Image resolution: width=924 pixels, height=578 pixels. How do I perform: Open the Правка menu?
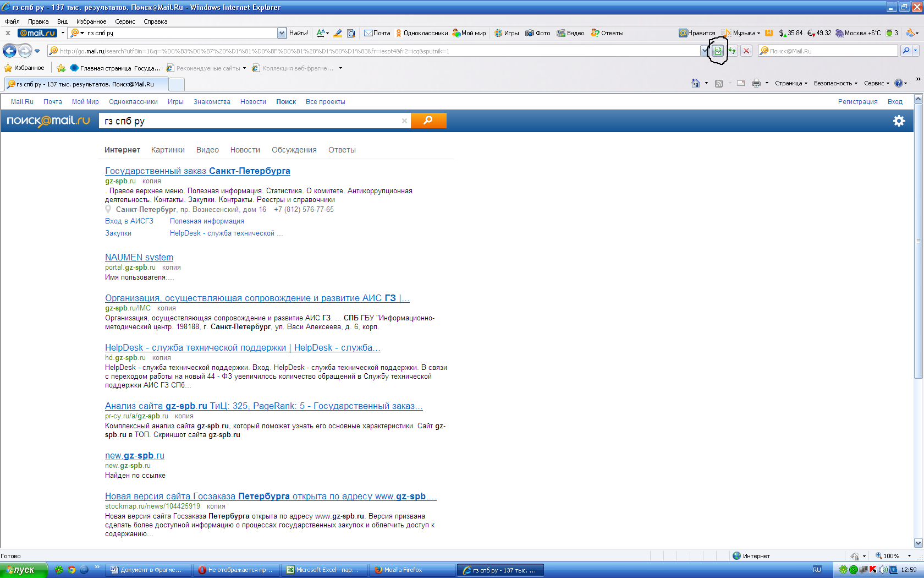pyautogui.click(x=38, y=21)
